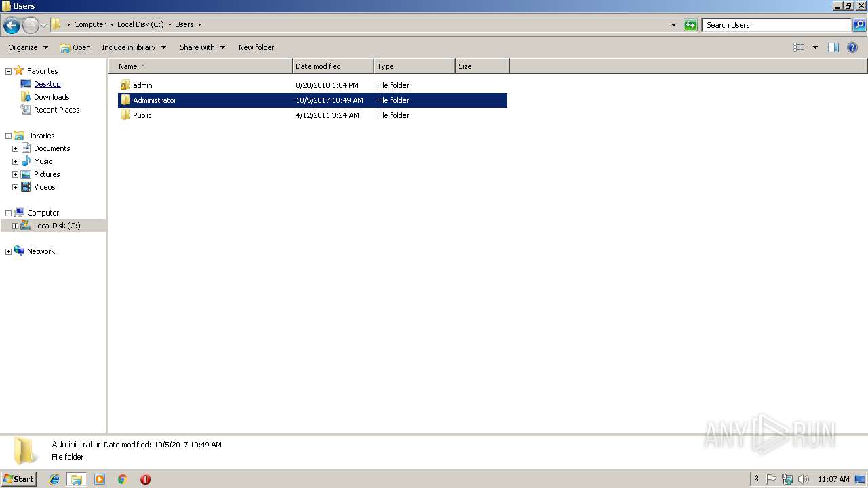868x488 pixels.
Task: Click the Change your view icon
Action: coord(799,47)
